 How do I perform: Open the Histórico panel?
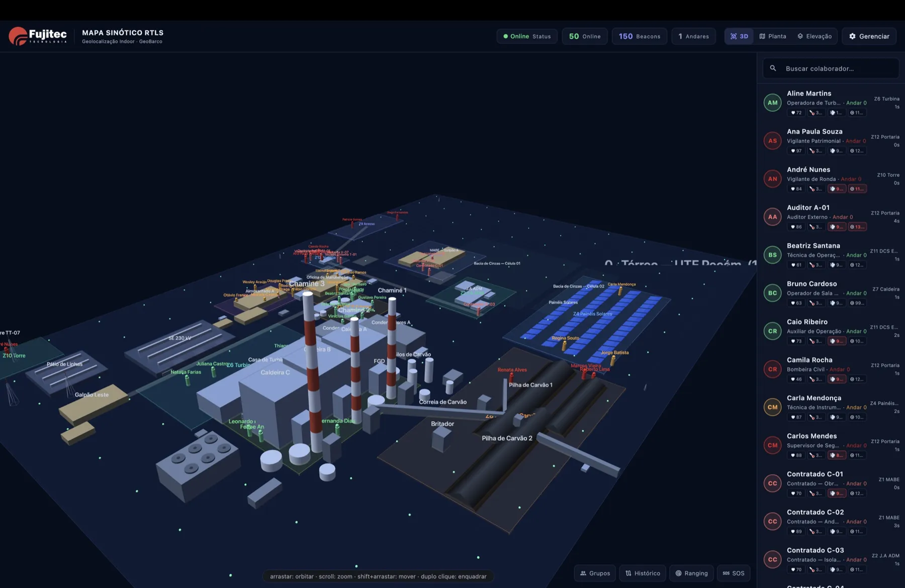pyautogui.click(x=643, y=573)
